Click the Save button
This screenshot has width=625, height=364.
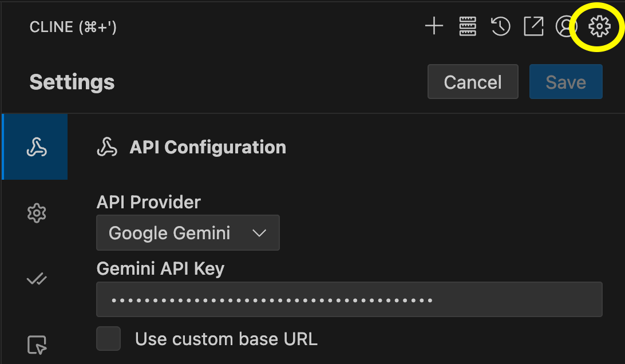click(565, 82)
